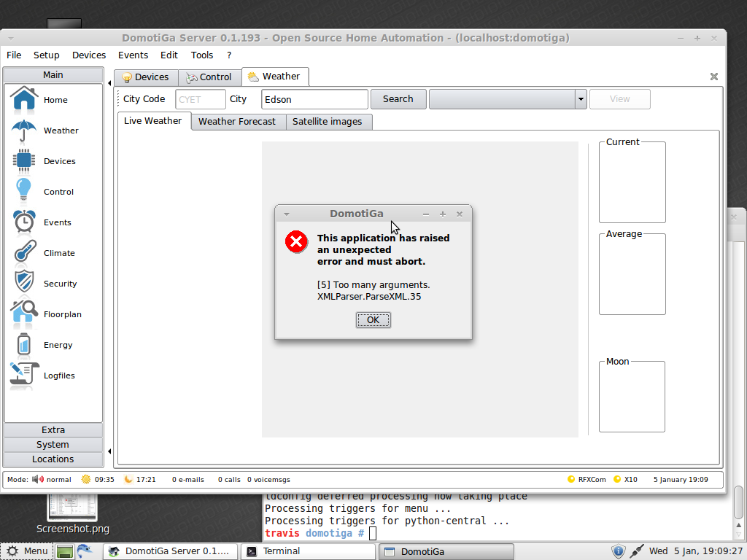Switch to the Devices tab

coord(146,77)
